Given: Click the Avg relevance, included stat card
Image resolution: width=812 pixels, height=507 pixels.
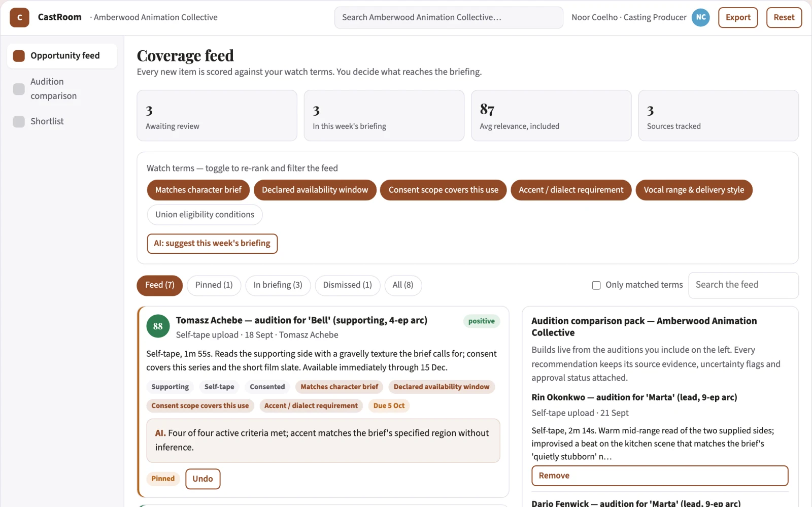Looking at the screenshot, I should (x=551, y=116).
